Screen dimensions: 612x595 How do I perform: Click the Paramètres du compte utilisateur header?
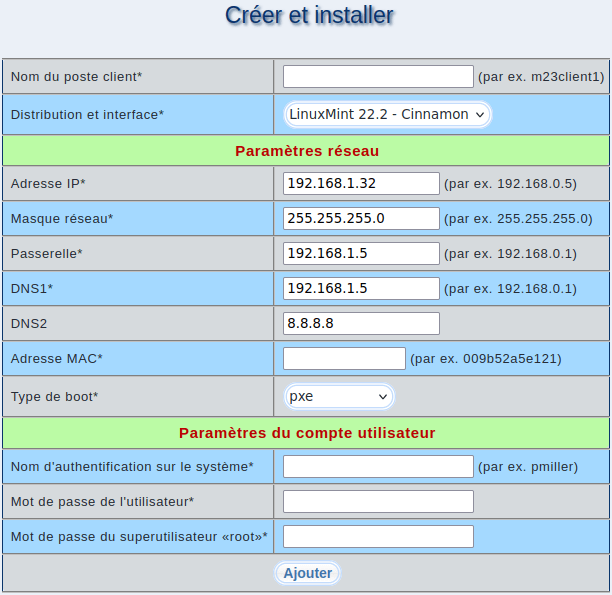pos(306,433)
